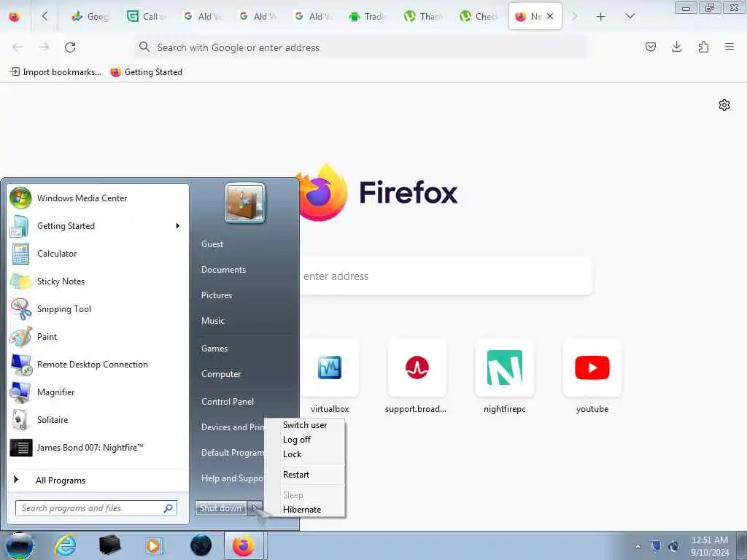Open Pictures from Start menu
Image resolution: width=747 pixels, height=560 pixels.
216,295
